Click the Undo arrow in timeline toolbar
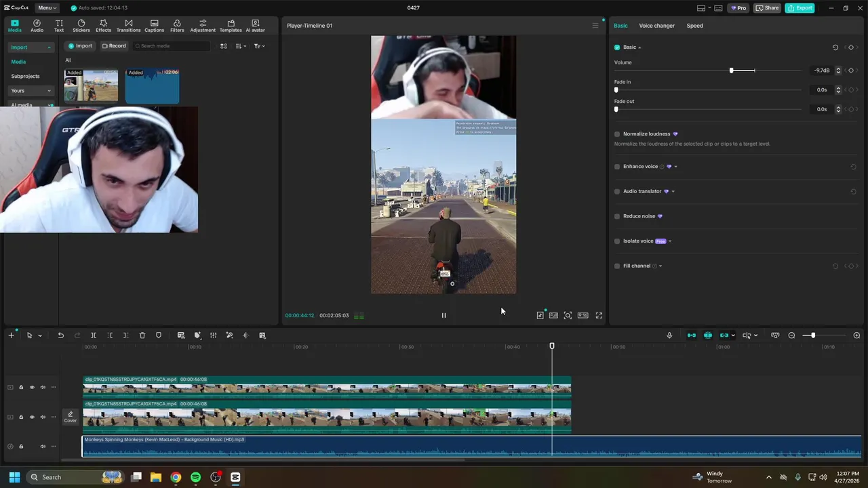The image size is (868, 488). (x=60, y=335)
